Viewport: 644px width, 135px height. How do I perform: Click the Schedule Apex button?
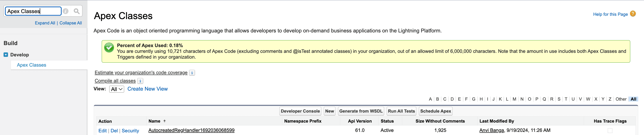(435, 111)
